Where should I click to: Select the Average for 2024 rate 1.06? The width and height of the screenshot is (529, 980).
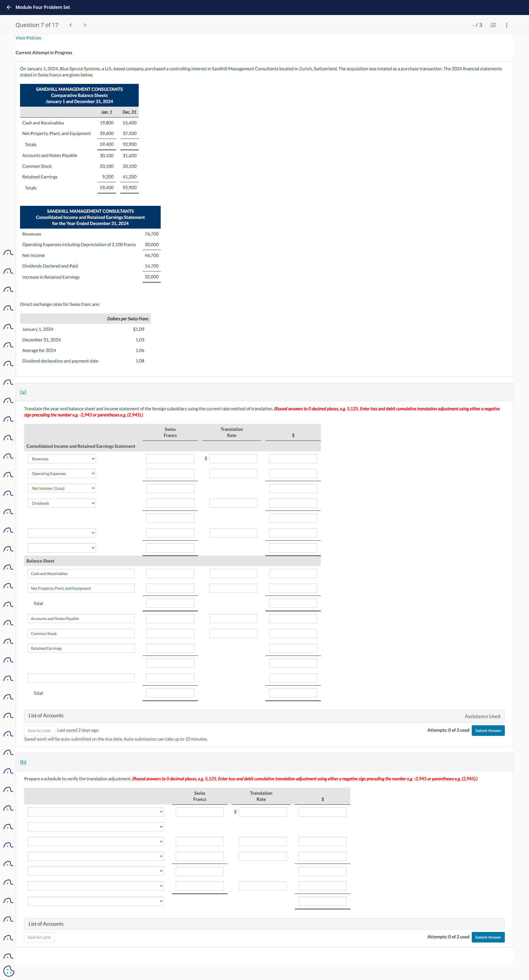pos(140,351)
